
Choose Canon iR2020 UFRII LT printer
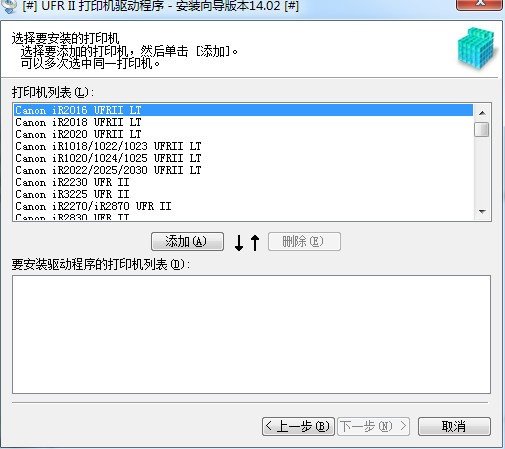click(x=243, y=134)
